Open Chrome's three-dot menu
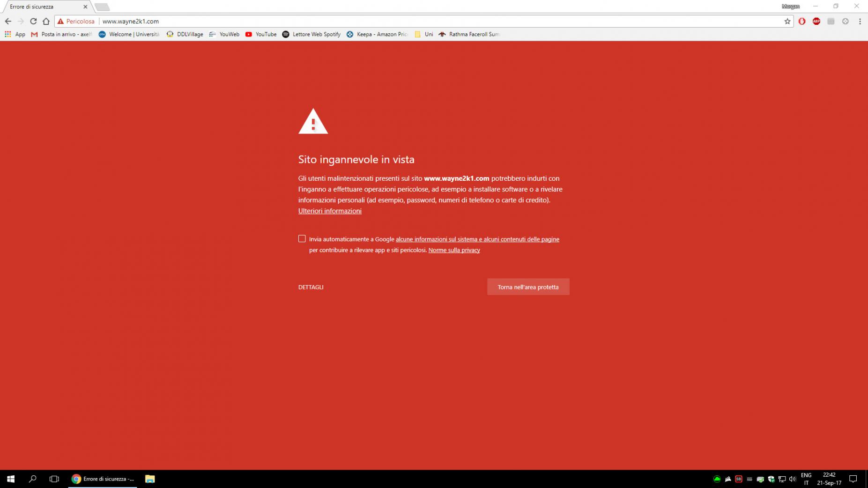Image resolution: width=868 pixels, height=488 pixels. pyautogui.click(x=860, y=21)
